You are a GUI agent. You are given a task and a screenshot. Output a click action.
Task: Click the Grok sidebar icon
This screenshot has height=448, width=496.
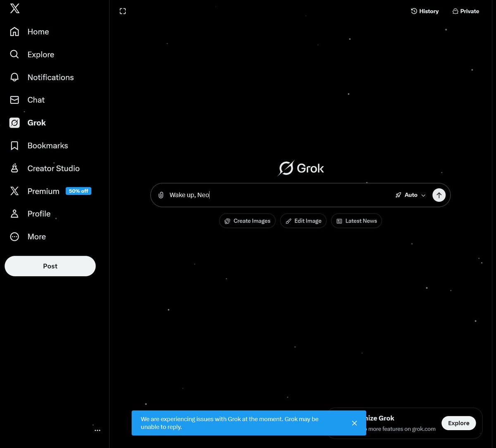click(14, 123)
